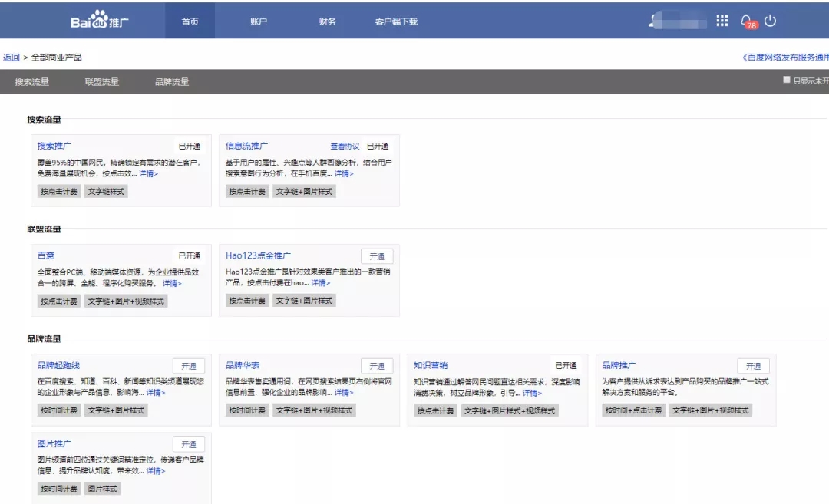Select the 搜索流量 tab in gray bar
The image size is (829, 504).
click(x=31, y=82)
